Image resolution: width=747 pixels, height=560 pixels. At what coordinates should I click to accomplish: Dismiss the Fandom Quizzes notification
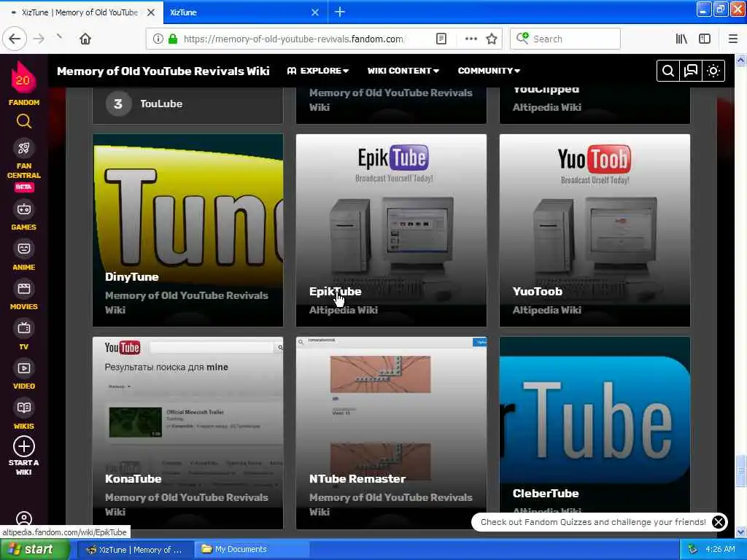(x=719, y=522)
